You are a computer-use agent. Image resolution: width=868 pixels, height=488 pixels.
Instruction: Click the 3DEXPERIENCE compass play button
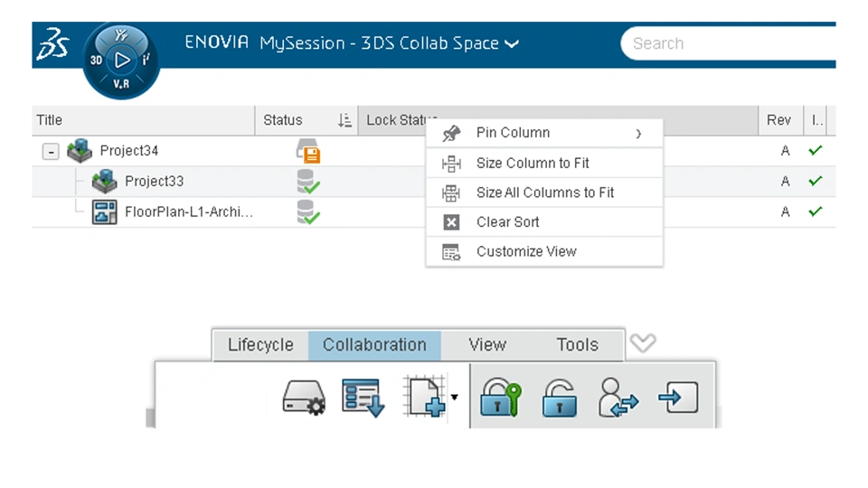point(121,61)
